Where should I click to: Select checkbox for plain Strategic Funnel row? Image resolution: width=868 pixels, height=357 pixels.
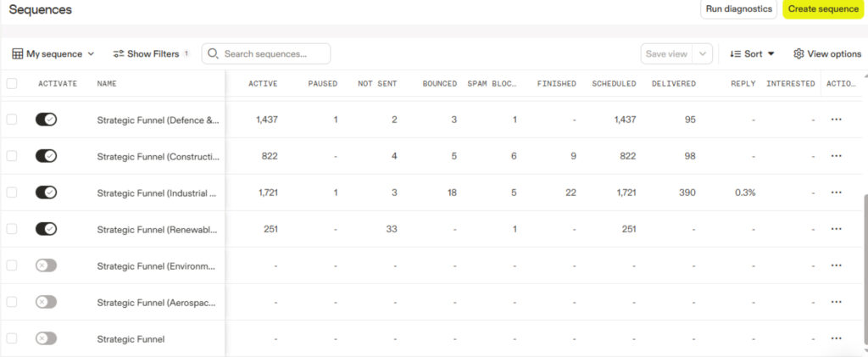[x=12, y=338]
